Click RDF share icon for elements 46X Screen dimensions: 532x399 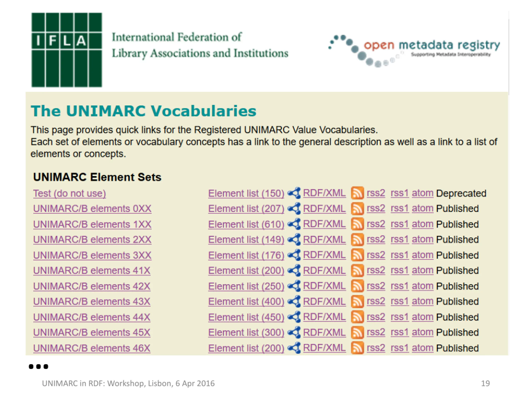(x=294, y=348)
